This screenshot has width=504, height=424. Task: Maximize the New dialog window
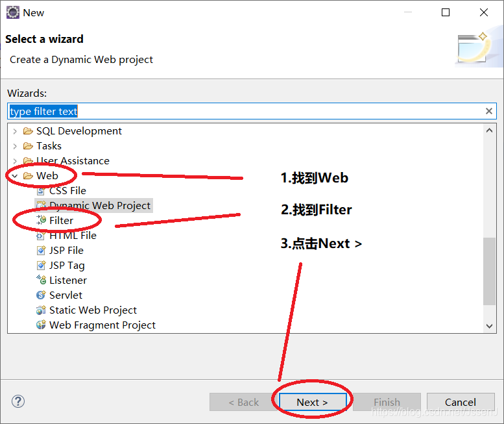446,12
